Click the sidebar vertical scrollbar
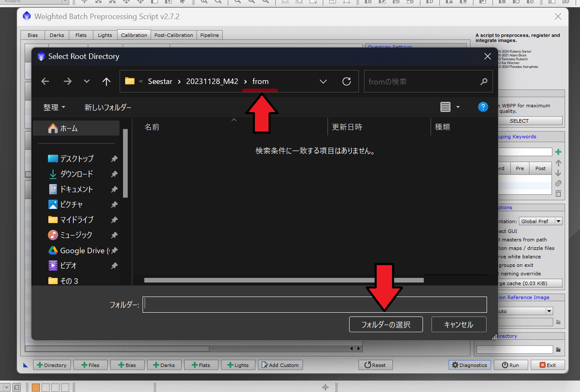 125,163
